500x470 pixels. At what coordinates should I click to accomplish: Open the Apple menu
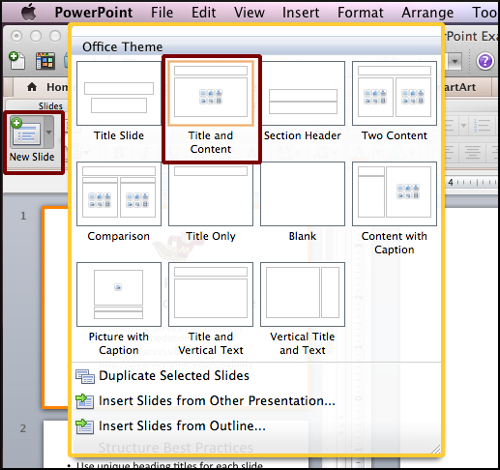tap(29, 12)
